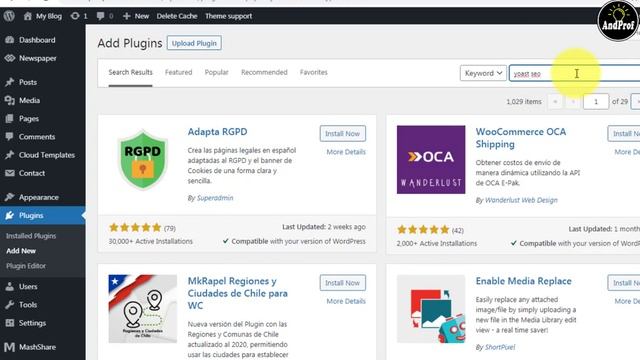Viewport: 640px width, 360px height.
Task: Open the New content menu
Action: pyautogui.click(x=136, y=16)
